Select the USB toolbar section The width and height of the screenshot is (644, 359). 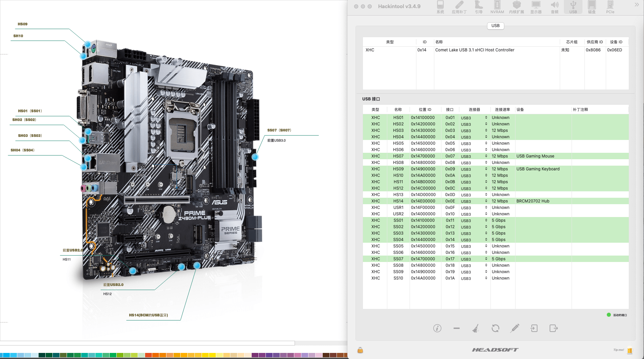point(573,7)
